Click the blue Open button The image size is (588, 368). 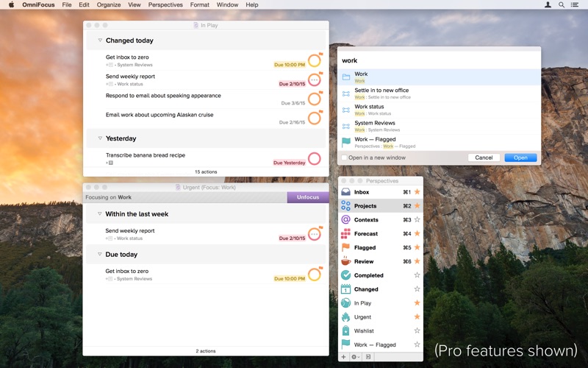coord(520,158)
